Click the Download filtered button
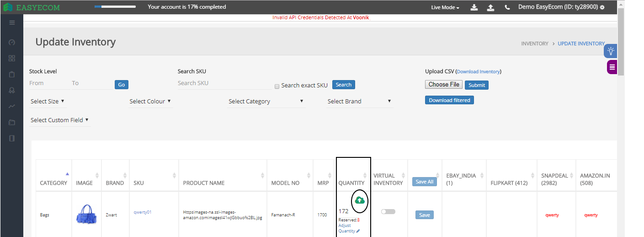Screen dimensions: 644x237 tap(449, 100)
